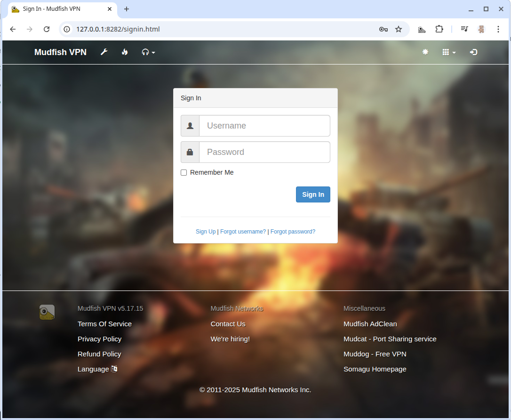Open the We're hiring! link
The width and height of the screenshot is (511, 420).
coord(230,339)
